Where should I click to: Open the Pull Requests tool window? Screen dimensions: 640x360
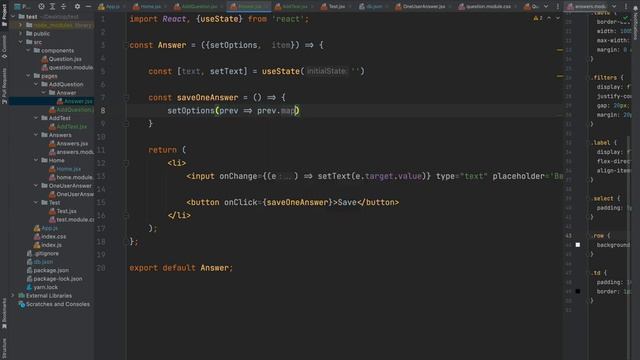pyautogui.click(x=4, y=86)
